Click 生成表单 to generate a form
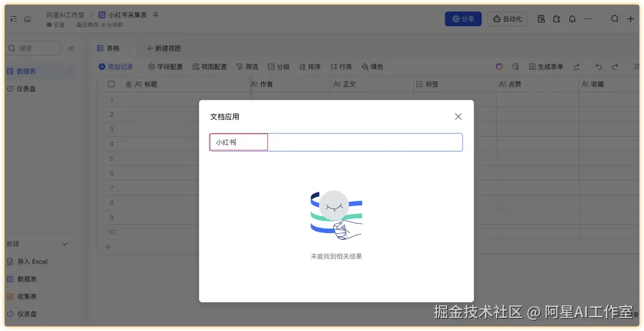The height and width of the screenshot is (331, 644). click(x=546, y=67)
